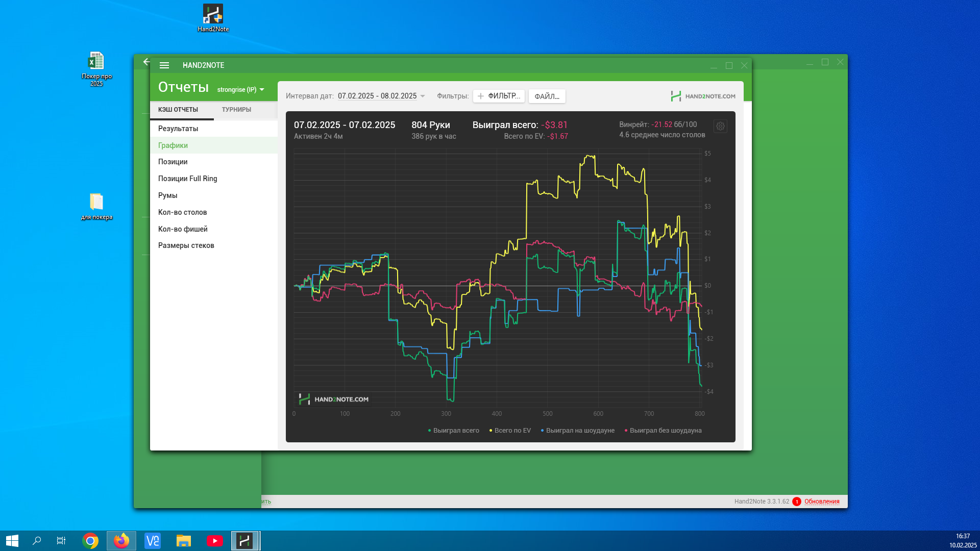The height and width of the screenshot is (551, 980).
Task: Click the 'Всего по EV: -$1.67' value
Action: coord(536,136)
